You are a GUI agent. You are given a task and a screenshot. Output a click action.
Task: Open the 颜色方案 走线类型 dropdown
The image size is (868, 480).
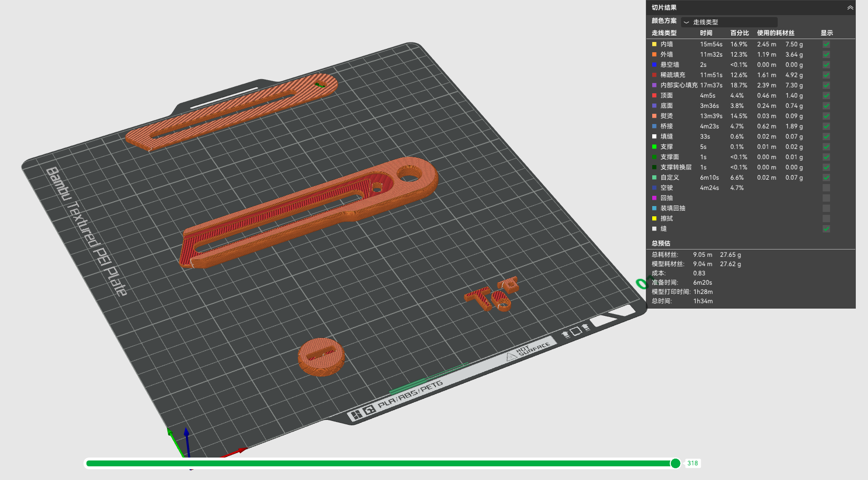tap(729, 22)
